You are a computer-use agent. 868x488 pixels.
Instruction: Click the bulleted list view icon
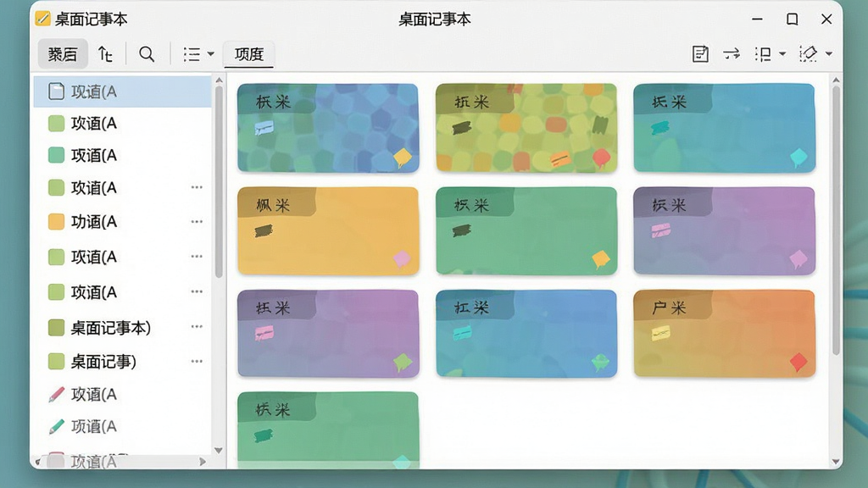click(192, 54)
